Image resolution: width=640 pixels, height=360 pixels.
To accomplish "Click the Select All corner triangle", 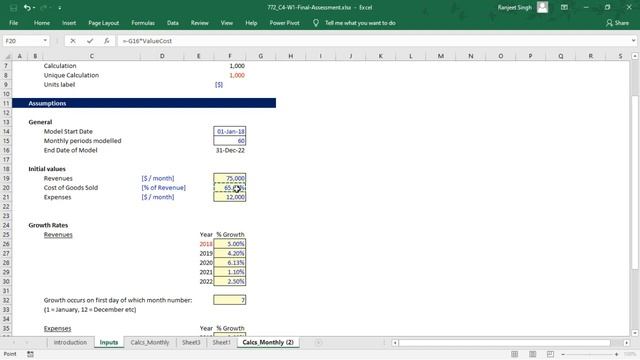I will (7, 56).
